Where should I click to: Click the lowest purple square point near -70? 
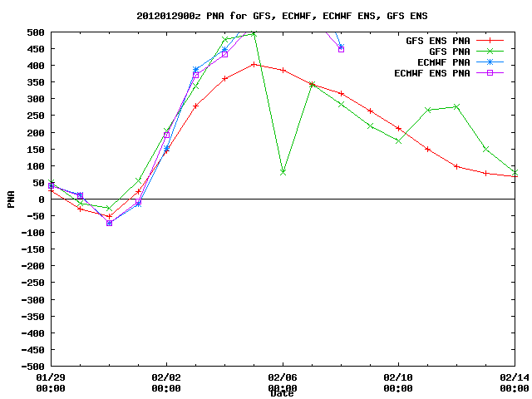pos(109,224)
